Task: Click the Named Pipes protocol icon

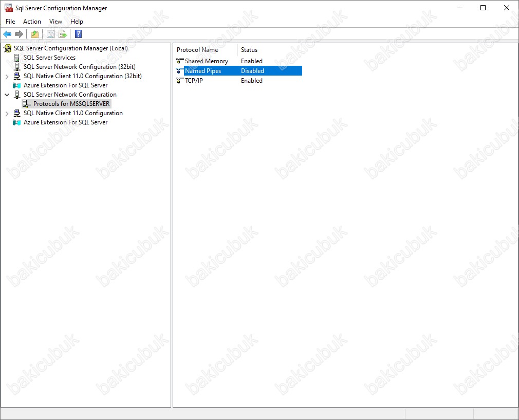Action: (x=180, y=71)
